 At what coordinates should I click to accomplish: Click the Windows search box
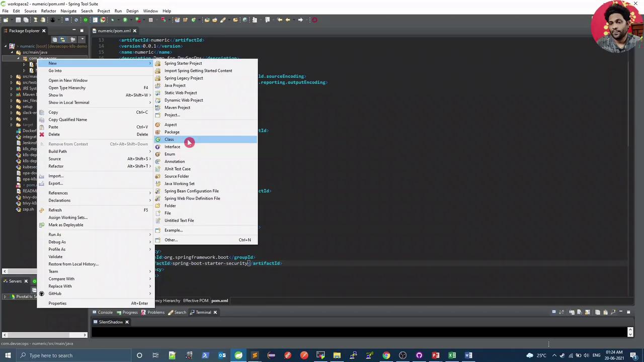73,355
